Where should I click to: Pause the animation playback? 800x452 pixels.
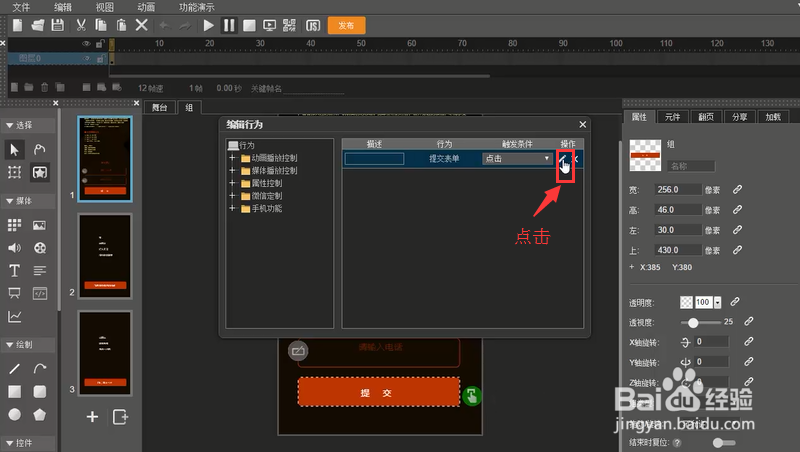tap(229, 25)
